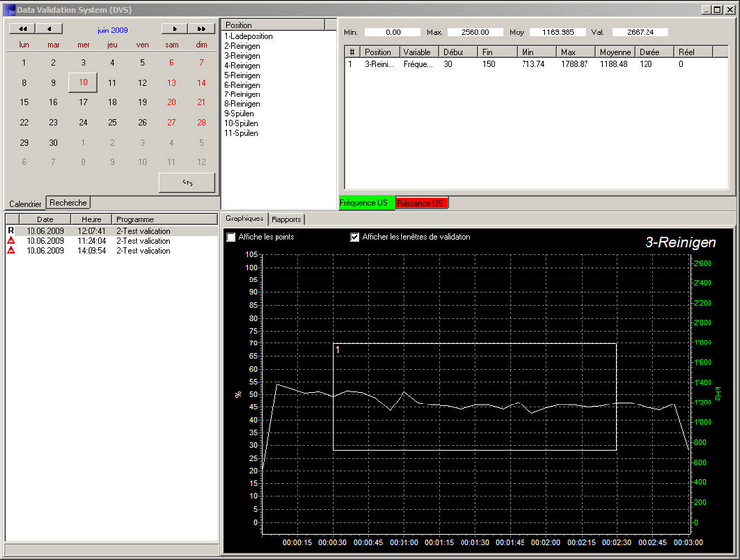Select the 10.06.2009 12:07:41 record row
The height and width of the screenshot is (560, 740).
coord(112,231)
